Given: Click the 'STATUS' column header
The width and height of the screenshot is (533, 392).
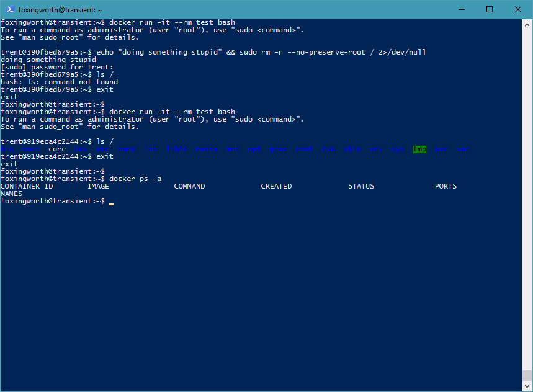Looking at the screenshot, I should click(361, 186).
